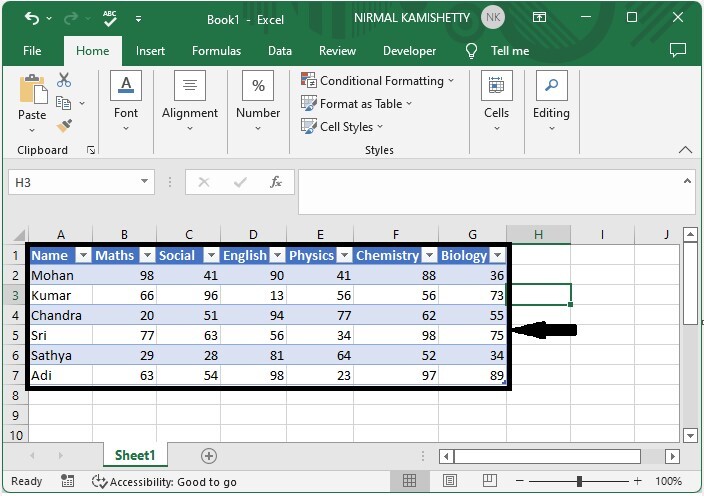Switch to Normal view in status bar

[x=411, y=482]
